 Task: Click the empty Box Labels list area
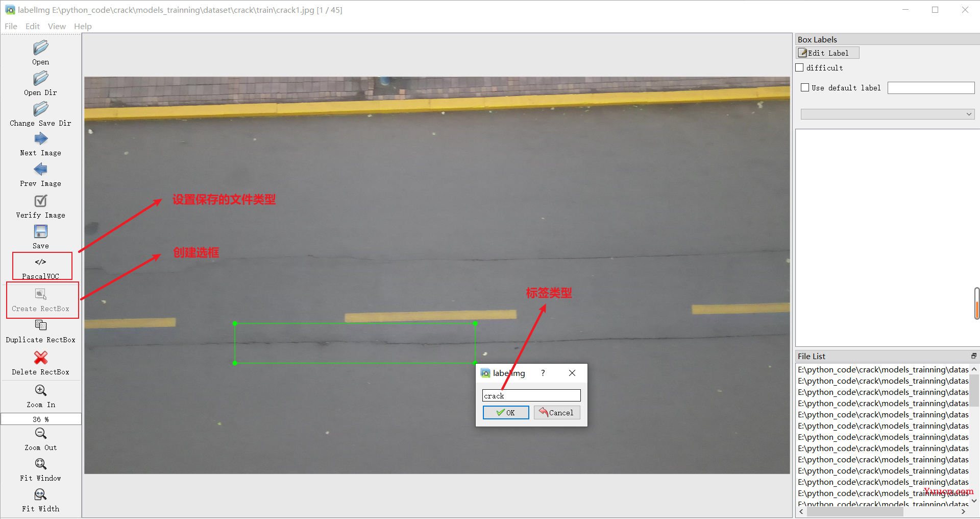(x=887, y=238)
